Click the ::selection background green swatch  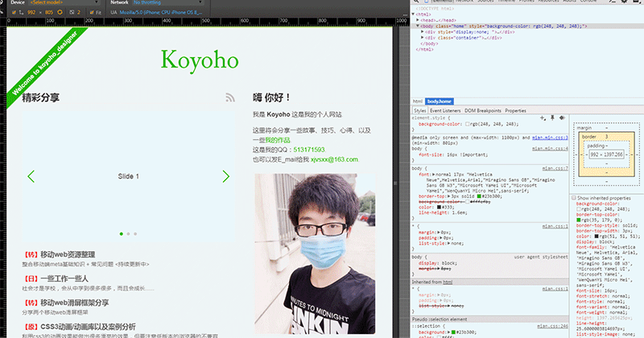coord(453,332)
